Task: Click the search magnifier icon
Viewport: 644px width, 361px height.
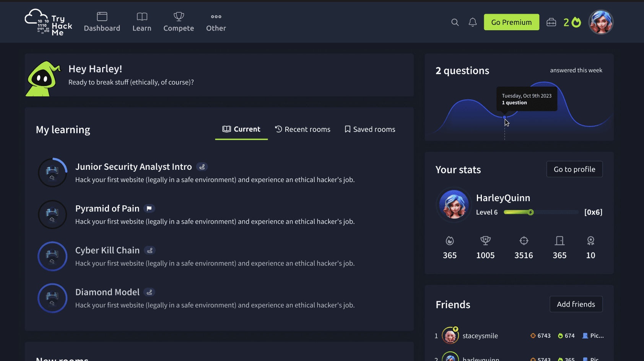Action: tap(455, 22)
